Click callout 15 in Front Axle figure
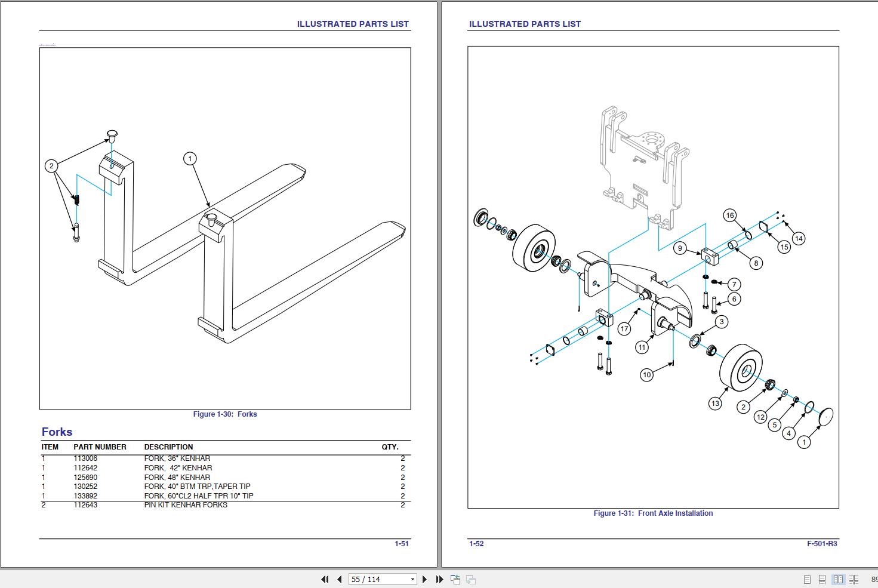The image size is (878, 588). pos(784,247)
